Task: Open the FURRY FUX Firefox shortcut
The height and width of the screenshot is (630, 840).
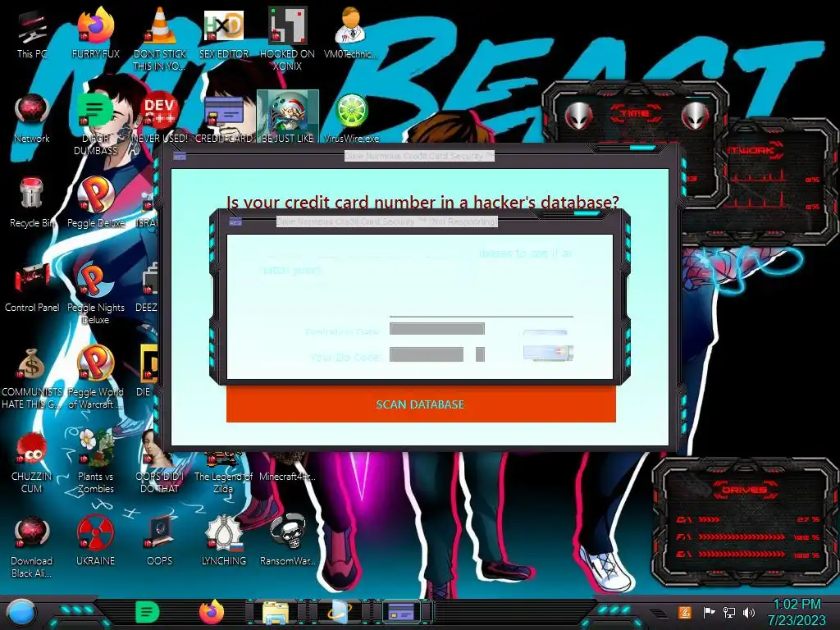Action: [95, 33]
